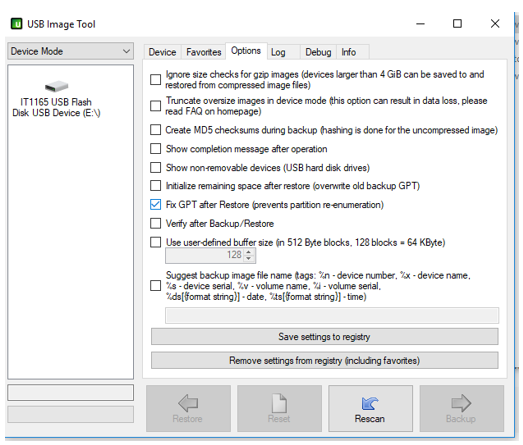Click the USB Image Tool title bar icon
The image size is (523, 445).
pyautogui.click(x=16, y=24)
